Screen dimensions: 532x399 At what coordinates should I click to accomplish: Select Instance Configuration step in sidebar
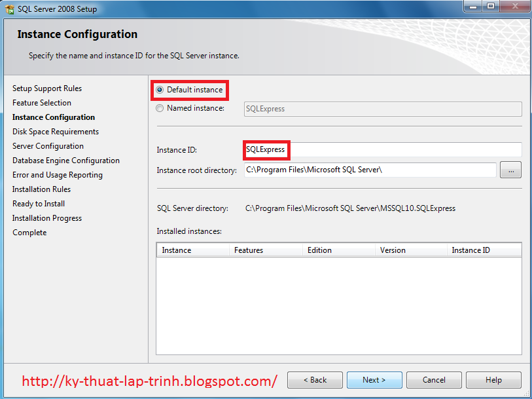54,117
